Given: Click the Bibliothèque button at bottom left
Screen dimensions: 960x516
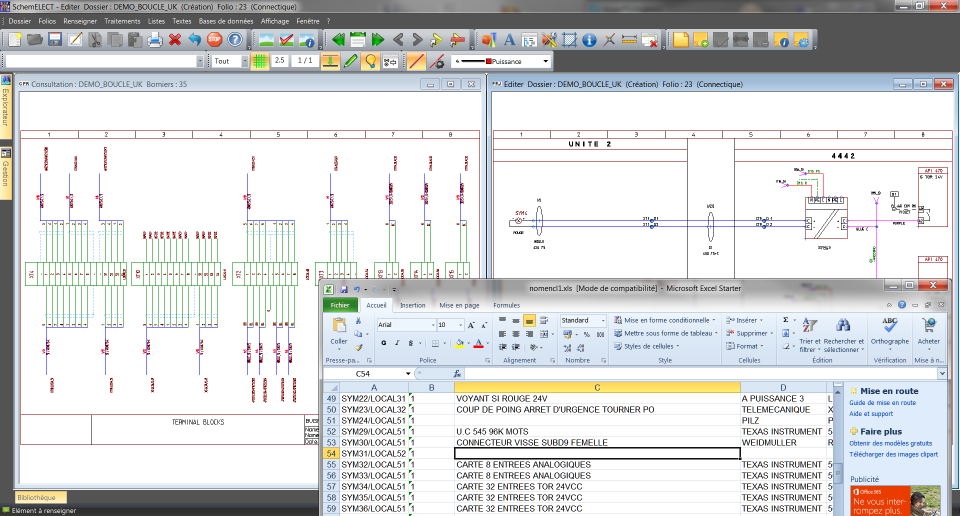Looking at the screenshot, I should coord(39,498).
